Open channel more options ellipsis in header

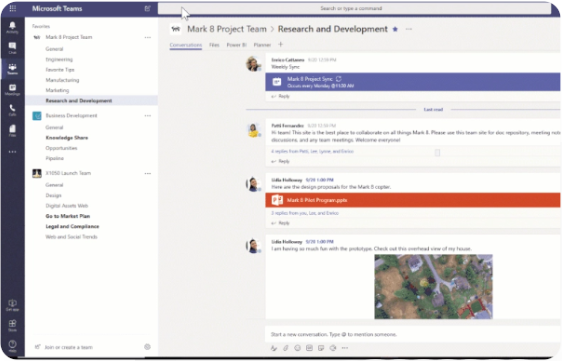(409, 29)
